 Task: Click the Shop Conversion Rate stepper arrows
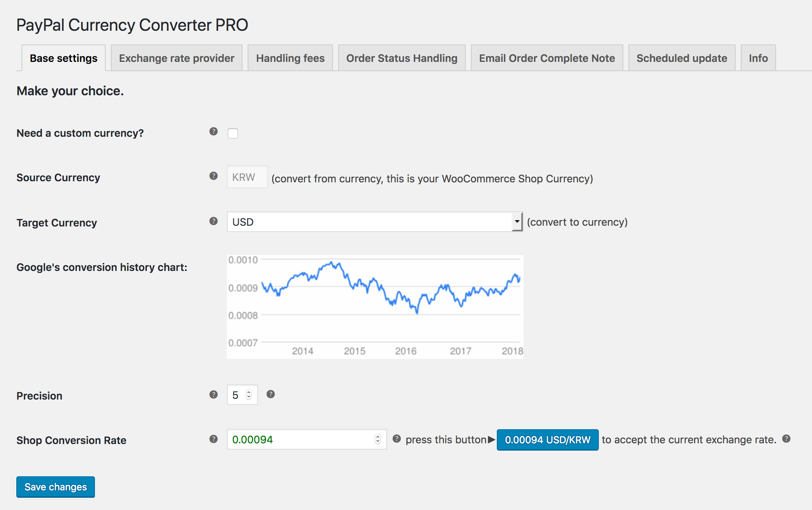(x=377, y=439)
